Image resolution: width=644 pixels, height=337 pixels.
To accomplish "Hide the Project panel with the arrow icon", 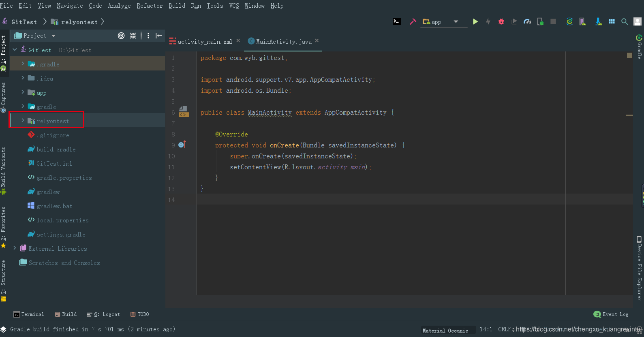I will point(159,36).
